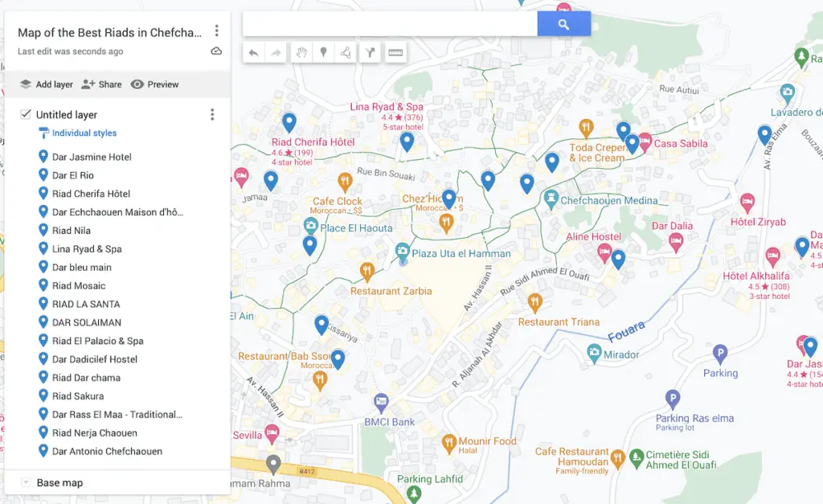Click Mounir Food restaurant marker

coord(448,444)
